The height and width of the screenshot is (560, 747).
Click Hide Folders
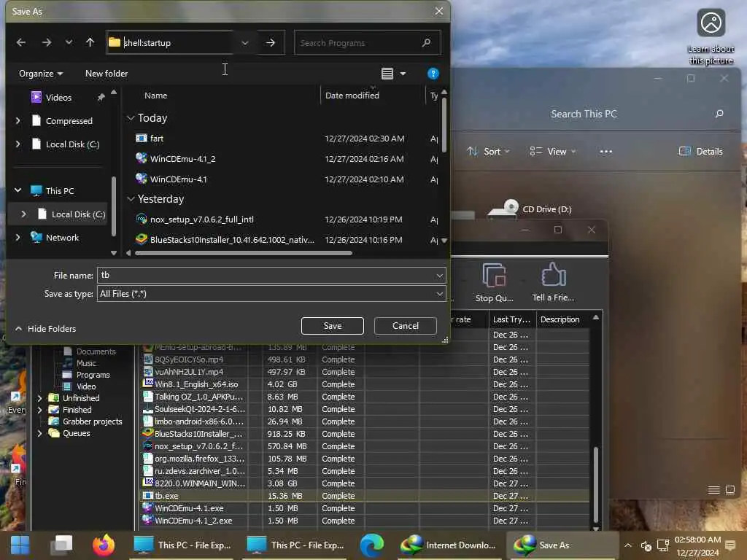46,329
